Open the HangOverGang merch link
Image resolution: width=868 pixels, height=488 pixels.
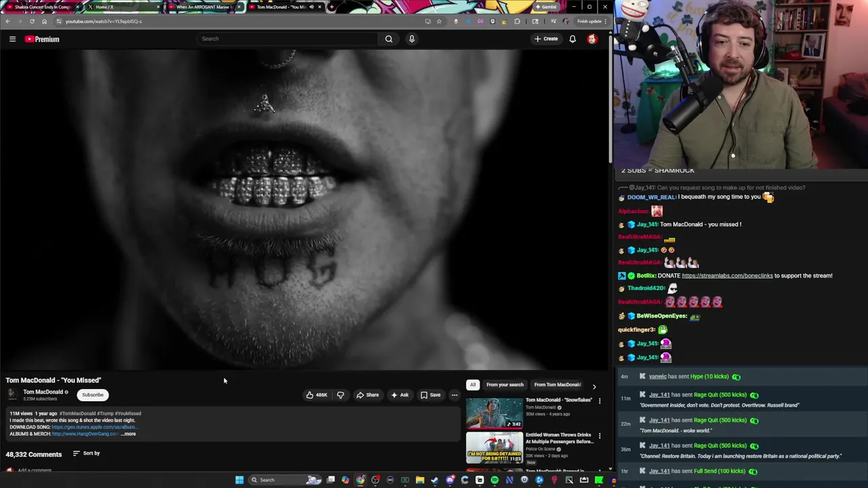[85, 434]
